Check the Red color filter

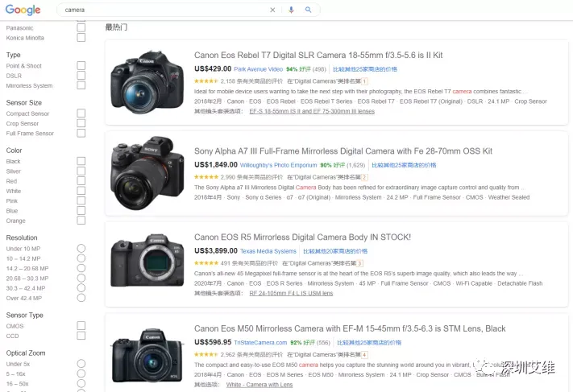81,181
